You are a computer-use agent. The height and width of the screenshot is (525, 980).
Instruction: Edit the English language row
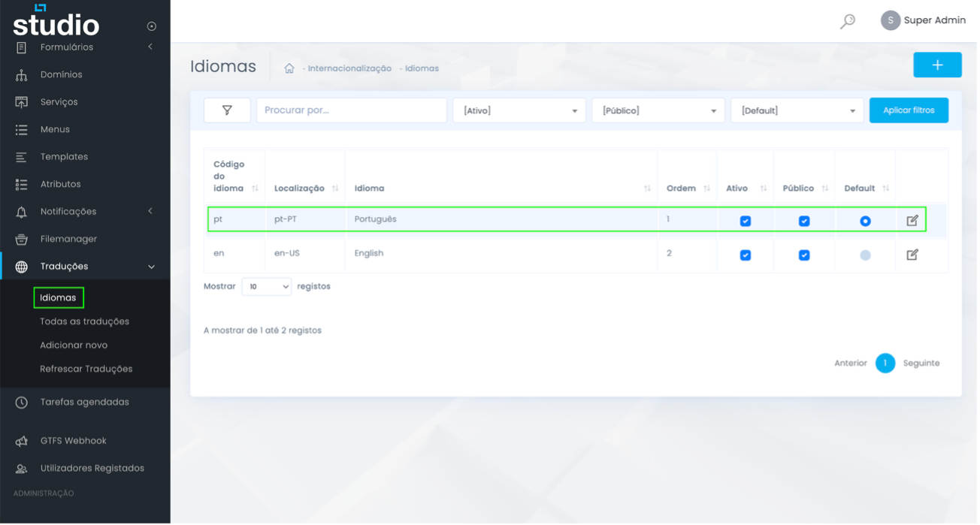point(912,254)
